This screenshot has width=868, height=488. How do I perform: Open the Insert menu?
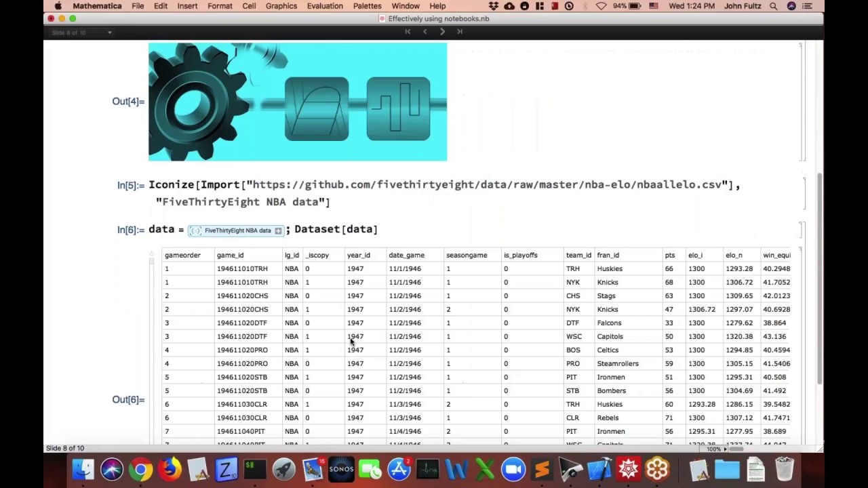click(x=187, y=6)
